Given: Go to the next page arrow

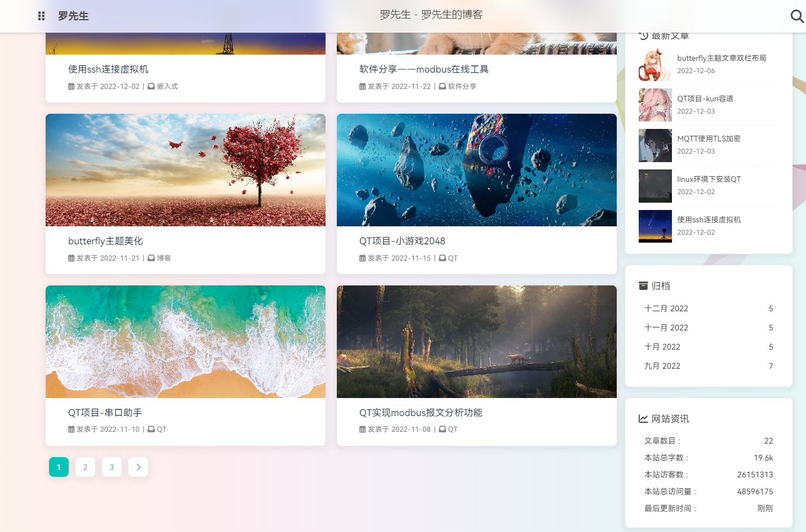Looking at the screenshot, I should point(138,467).
